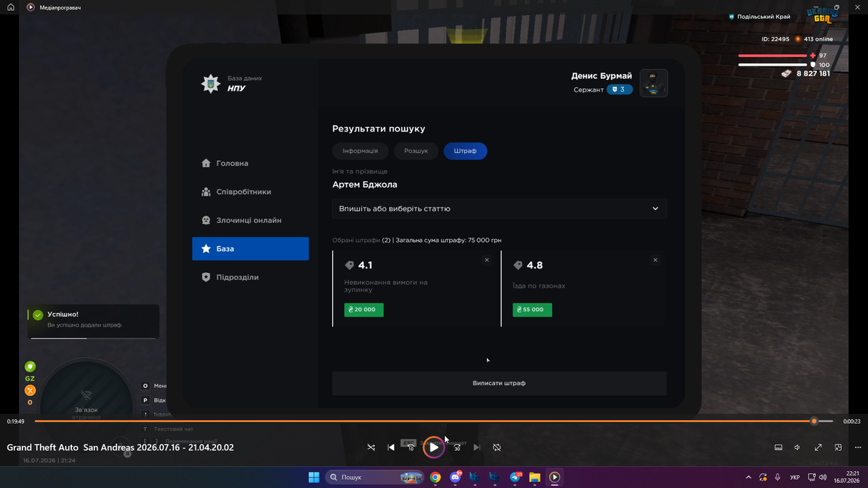Open the Впишіть або виберіть статтю dropdown
Screen dimensions: 868x488
pos(499,209)
